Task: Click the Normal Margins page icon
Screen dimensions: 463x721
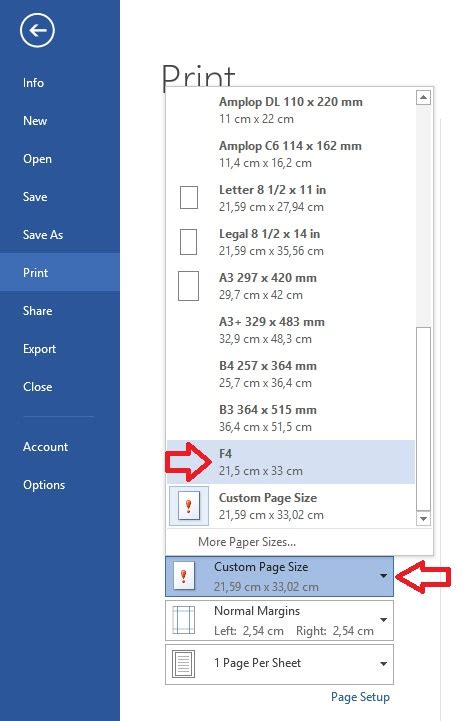Action: tap(183, 620)
